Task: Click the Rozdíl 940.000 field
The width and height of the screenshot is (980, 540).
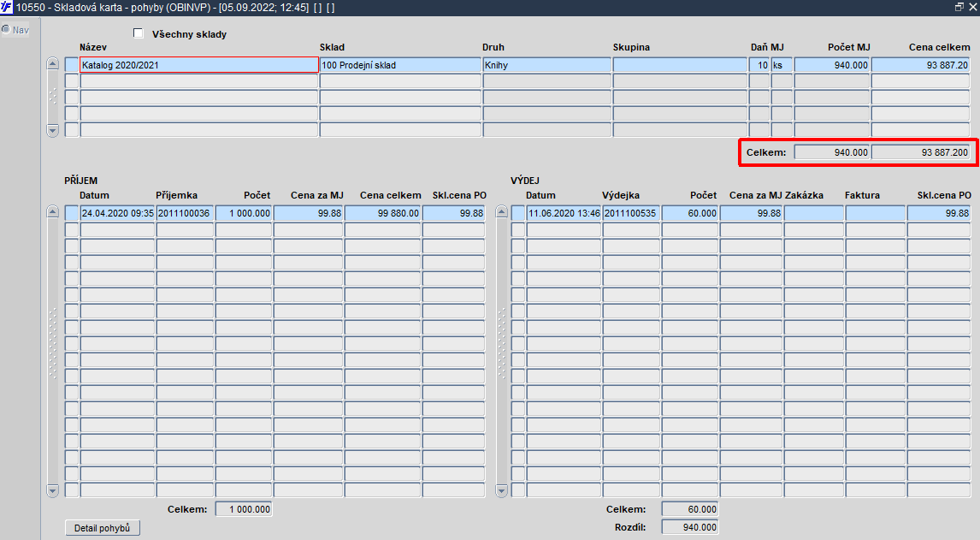Action: tap(690, 527)
